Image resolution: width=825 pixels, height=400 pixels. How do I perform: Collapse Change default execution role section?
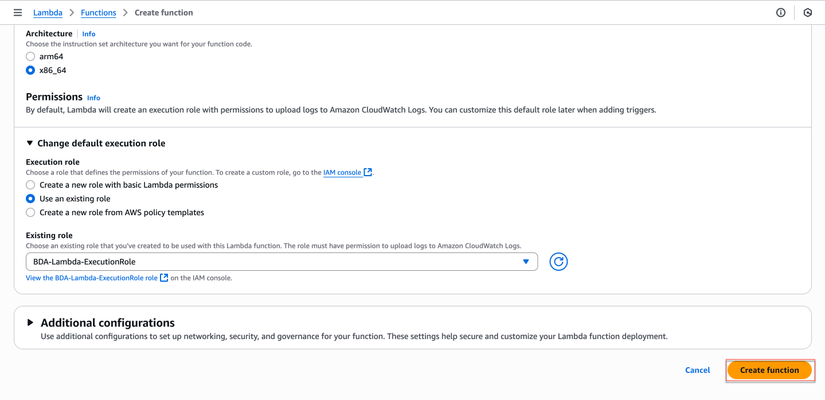click(x=30, y=143)
